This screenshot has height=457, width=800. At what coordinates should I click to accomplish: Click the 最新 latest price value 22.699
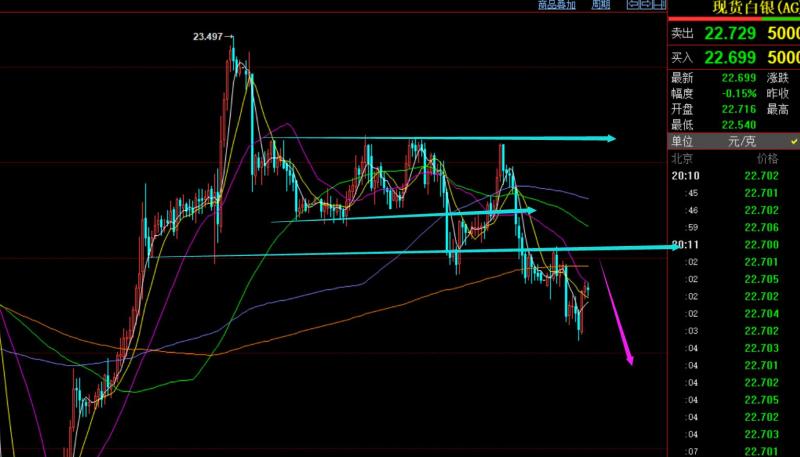point(740,78)
